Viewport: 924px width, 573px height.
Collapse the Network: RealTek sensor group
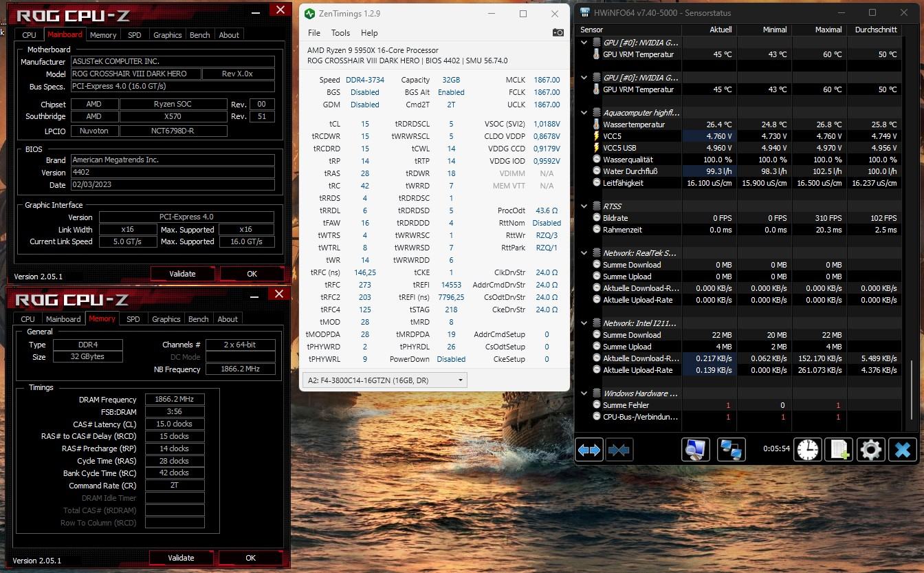(x=584, y=253)
